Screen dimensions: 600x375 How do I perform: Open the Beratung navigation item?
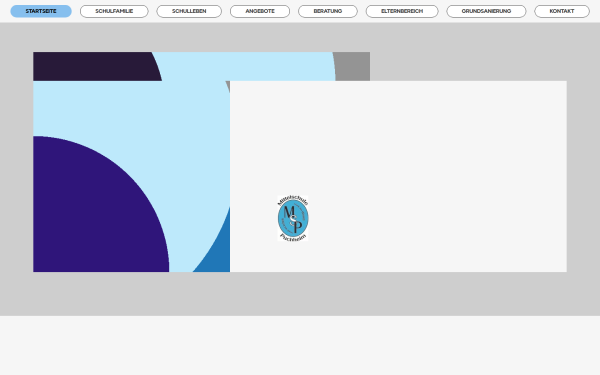click(328, 11)
